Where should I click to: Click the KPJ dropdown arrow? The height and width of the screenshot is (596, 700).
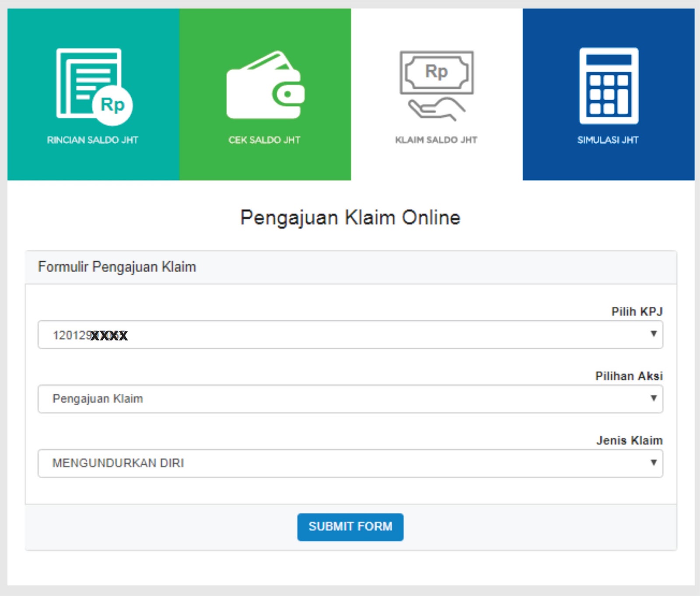coord(654,335)
